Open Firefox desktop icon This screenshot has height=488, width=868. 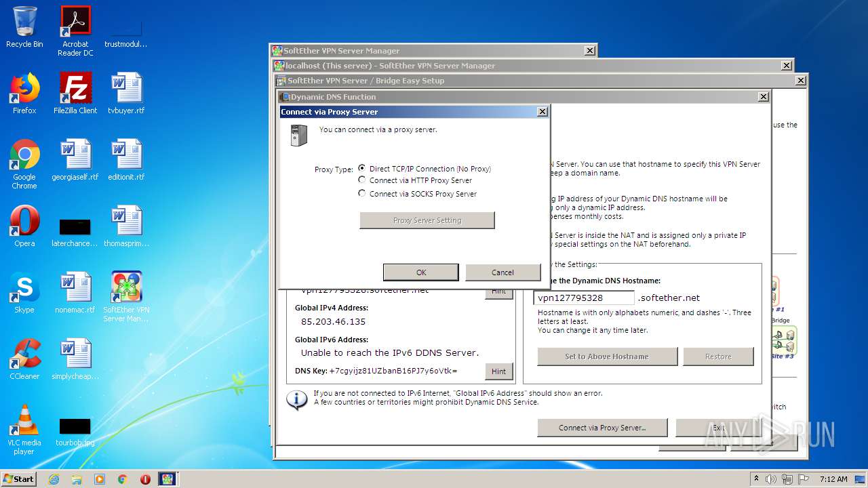[24, 94]
